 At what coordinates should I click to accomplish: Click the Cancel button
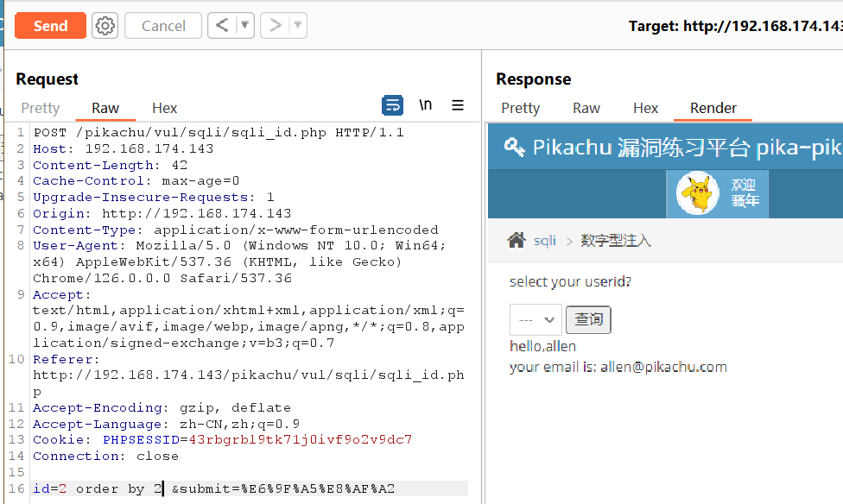click(163, 26)
